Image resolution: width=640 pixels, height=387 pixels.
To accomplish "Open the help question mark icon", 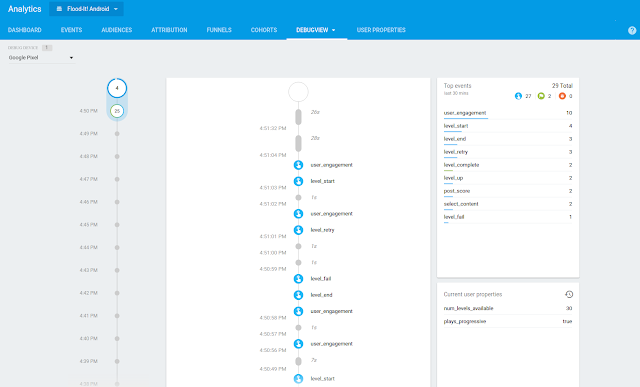I will 632,30.
